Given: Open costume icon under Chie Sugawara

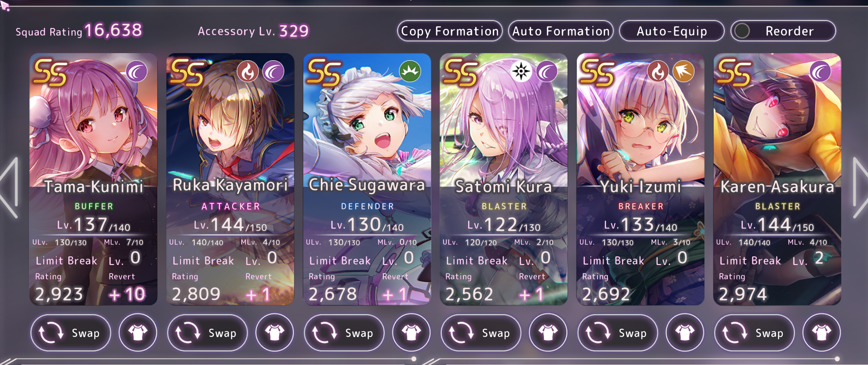Looking at the screenshot, I should 411,333.
